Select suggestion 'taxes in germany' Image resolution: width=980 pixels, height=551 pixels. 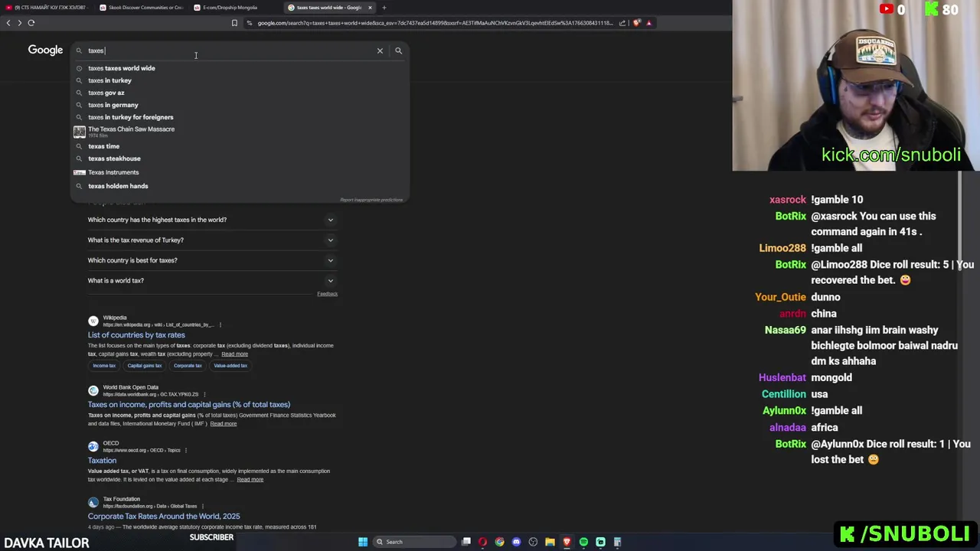click(x=239, y=105)
